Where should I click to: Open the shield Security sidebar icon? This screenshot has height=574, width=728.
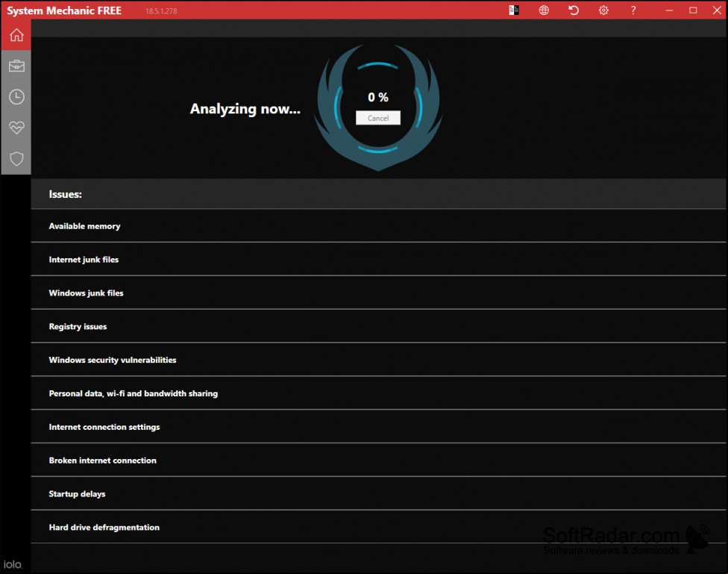tap(16, 158)
